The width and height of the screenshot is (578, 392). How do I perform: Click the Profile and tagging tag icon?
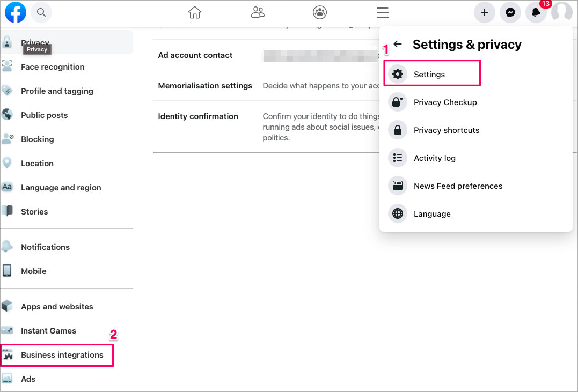(7, 90)
